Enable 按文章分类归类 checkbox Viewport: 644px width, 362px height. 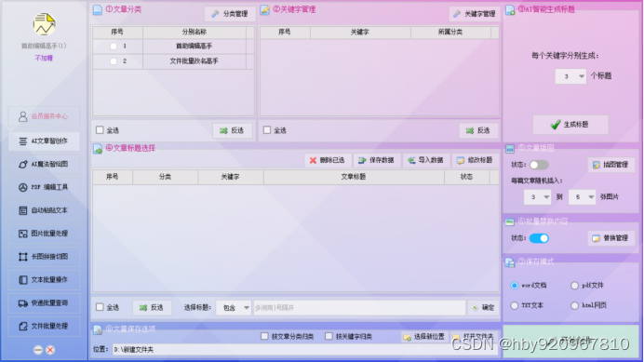[264, 337]
